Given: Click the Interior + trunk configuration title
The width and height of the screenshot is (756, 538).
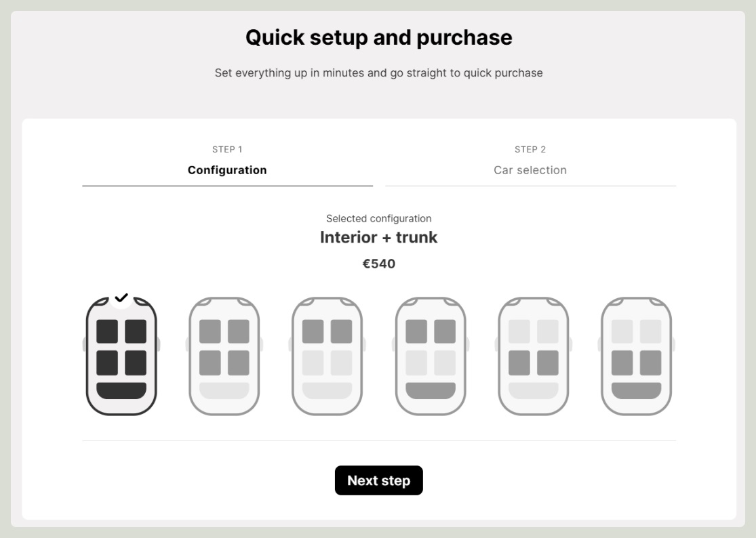Looking at the screenshot, I should pyautogui.click(x=379, y=237).
